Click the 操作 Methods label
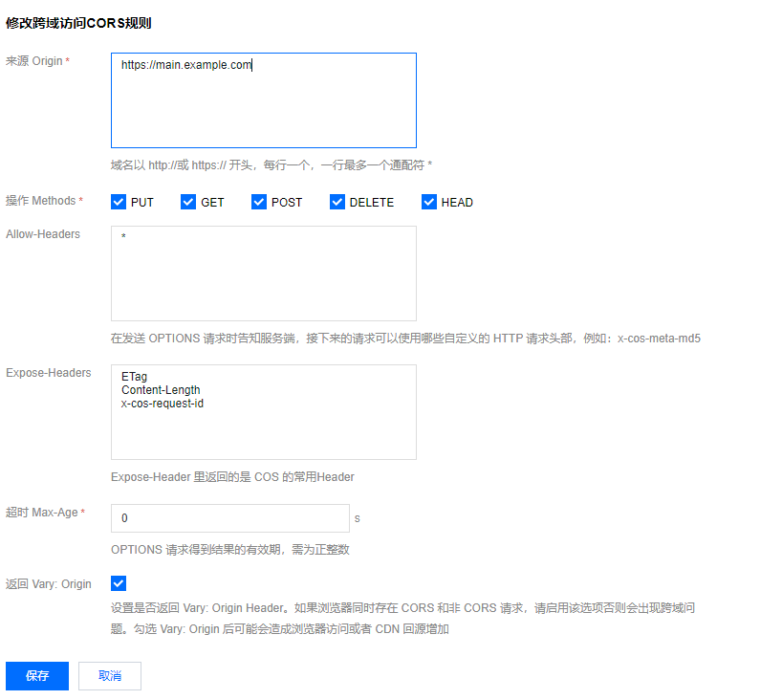Viewport: 760px width, 700px height. [x=41, y=201]
